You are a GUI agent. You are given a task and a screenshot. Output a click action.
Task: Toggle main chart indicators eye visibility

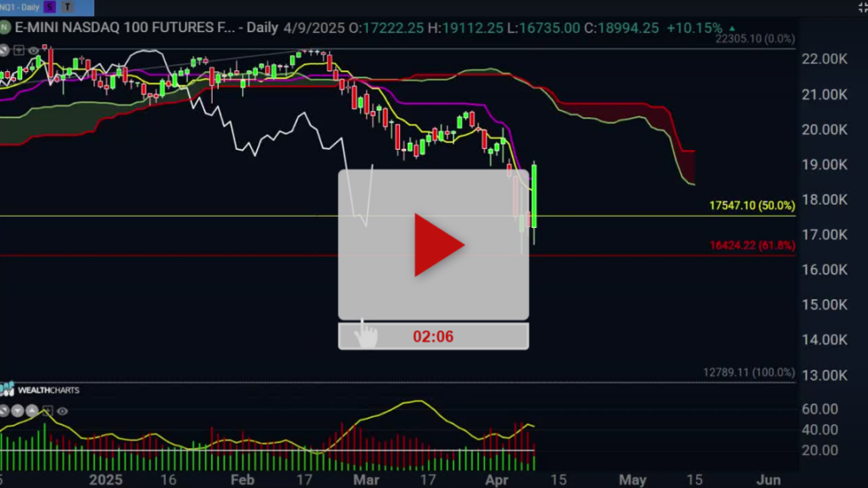(x=33, y=50)
